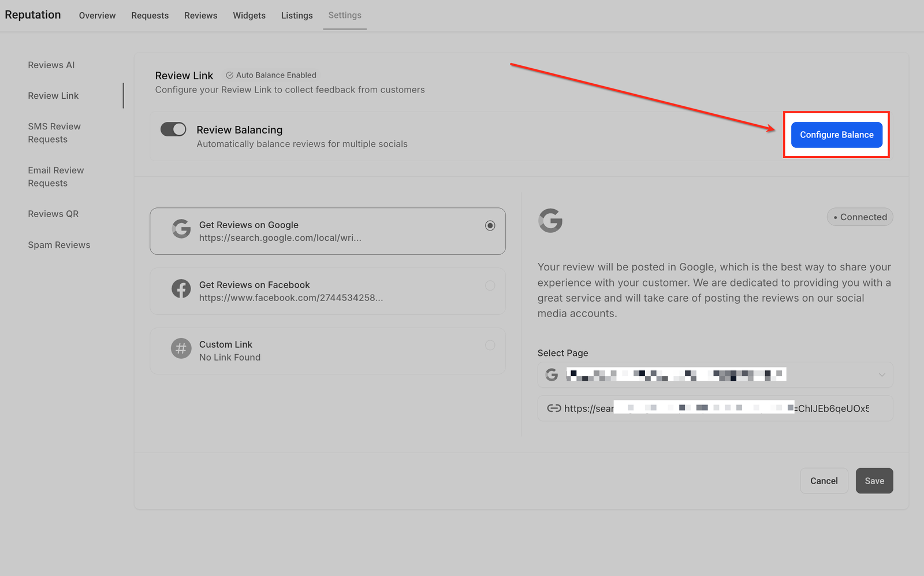Expand the Select Page dropdown chevron
The height and width of the screenshot is (576, 924).
(881, 375)
